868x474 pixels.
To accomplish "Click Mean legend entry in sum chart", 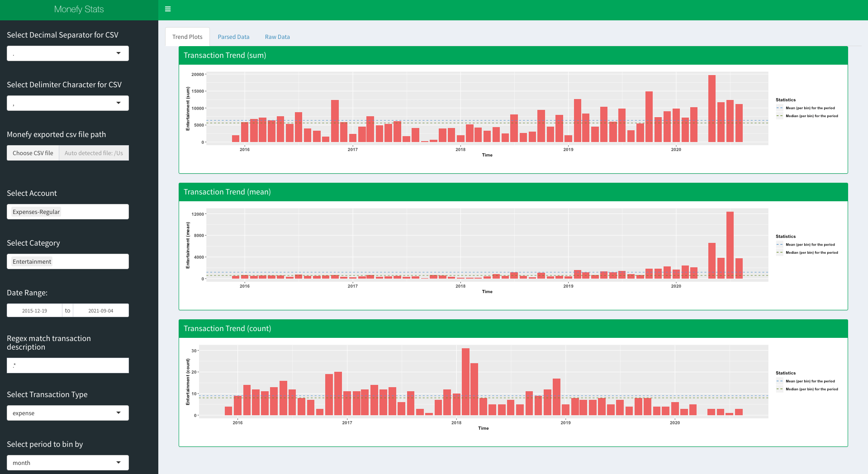I will tap(806, 108).
